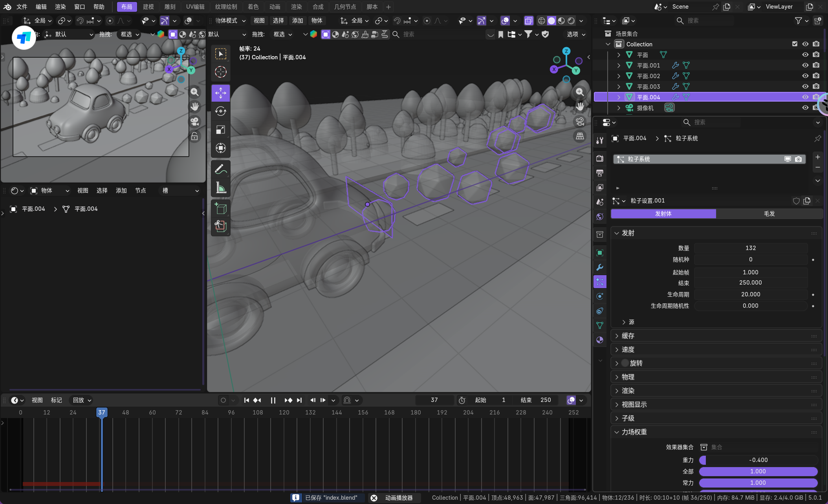This screenshot has height=504, width=828.
Task: Expand the 速度 panel
Action: [x=628, y=349]
